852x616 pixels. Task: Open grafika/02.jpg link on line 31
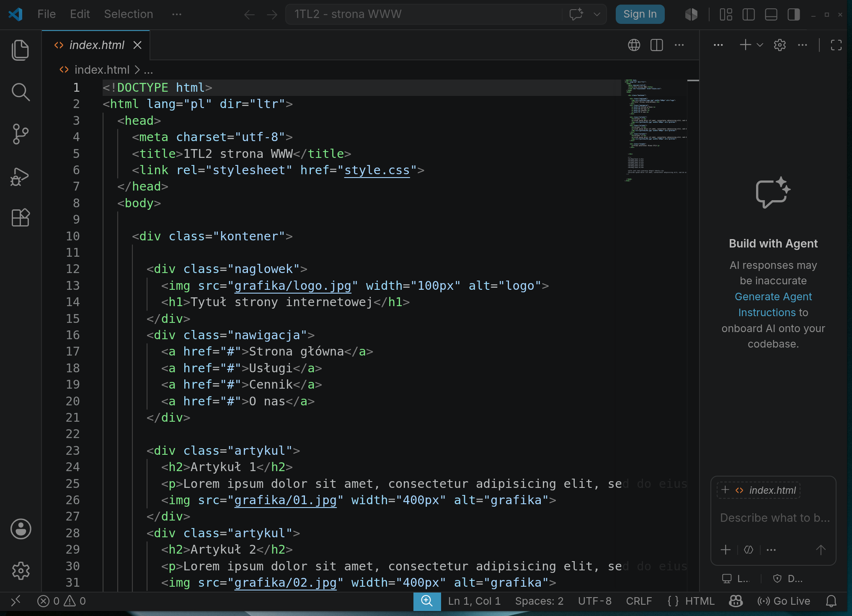[285, 582]
